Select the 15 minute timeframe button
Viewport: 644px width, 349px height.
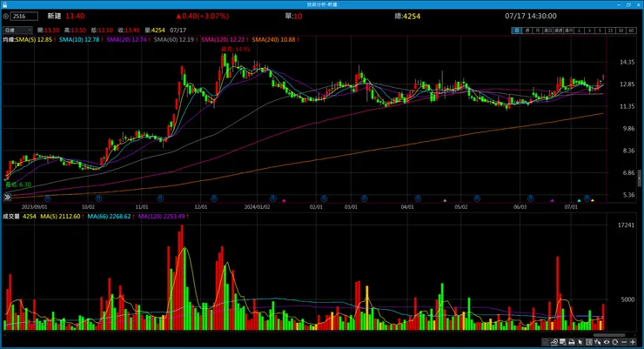point(611,30)
